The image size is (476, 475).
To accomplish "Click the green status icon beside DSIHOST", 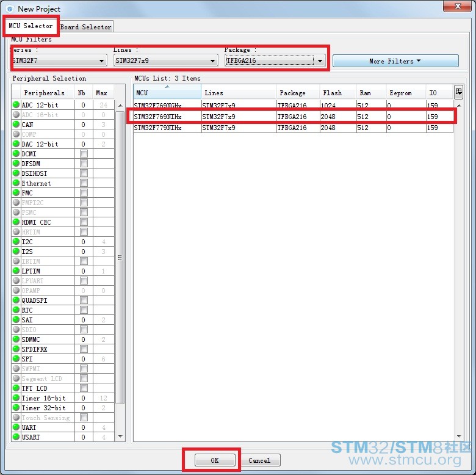I will [x=16, y=173].
